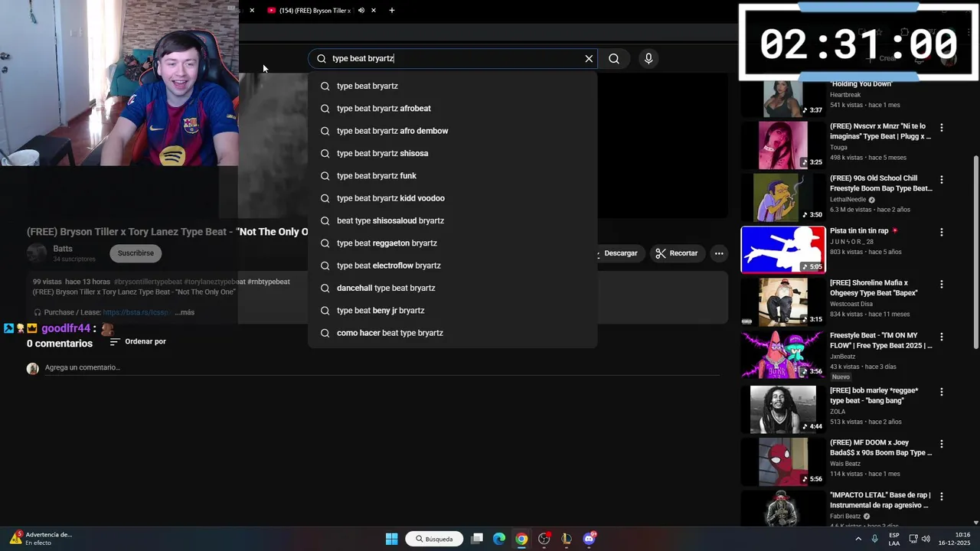The height and width of the screenshot is (551, 980).
Task: Choose 'type beat reggaeton bryartz' suggestion
Action: point(452,243)
